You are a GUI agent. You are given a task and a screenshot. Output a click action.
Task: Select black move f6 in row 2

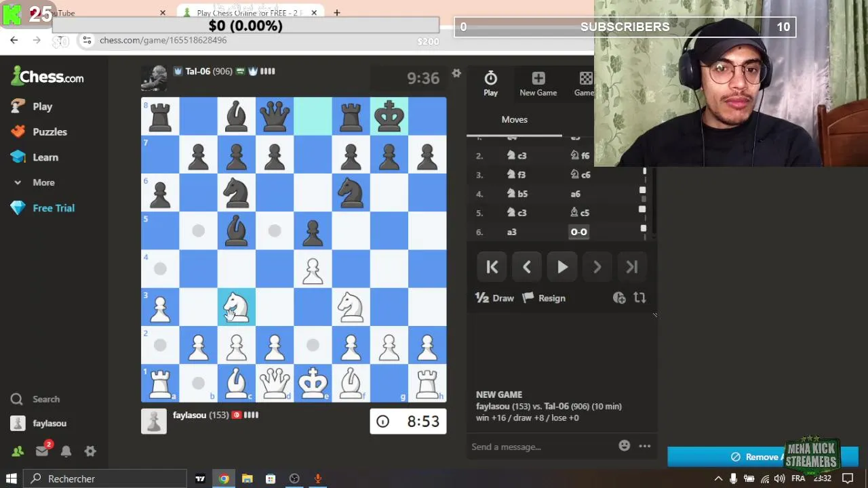(x=580, y=156)
